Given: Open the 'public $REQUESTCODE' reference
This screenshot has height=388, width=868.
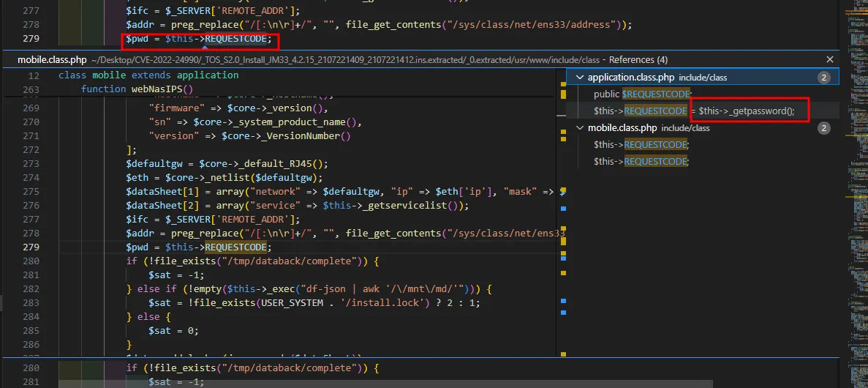Looking at the screenshot, I should [644, 94].
